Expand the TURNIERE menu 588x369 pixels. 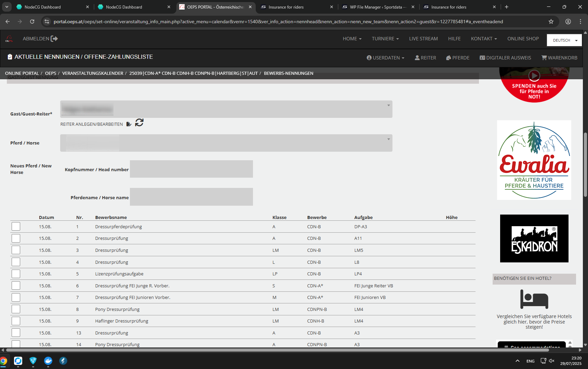[x=385, y=39]
